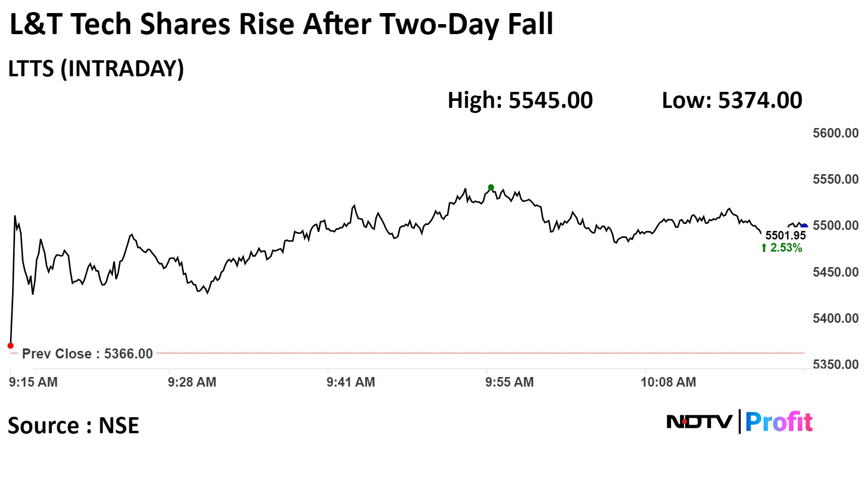Click the Profit brand logo text
Viewport: 868px width, 488px height.
click(x=779, y=422)
